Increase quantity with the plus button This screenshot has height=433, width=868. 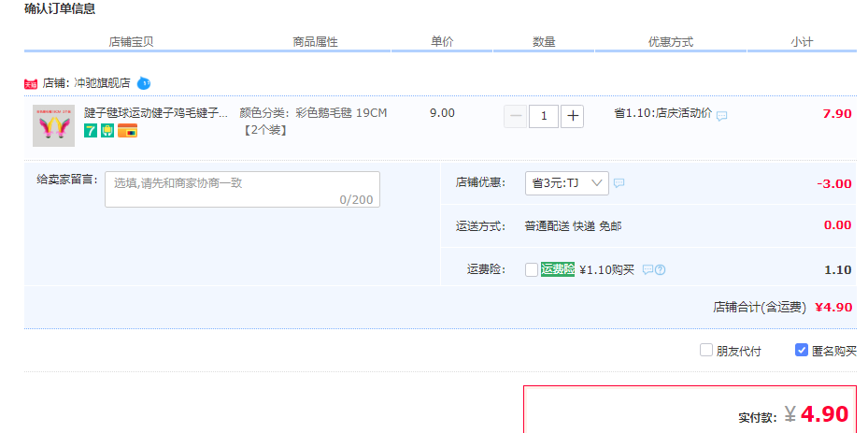click(x=573, y=116)
